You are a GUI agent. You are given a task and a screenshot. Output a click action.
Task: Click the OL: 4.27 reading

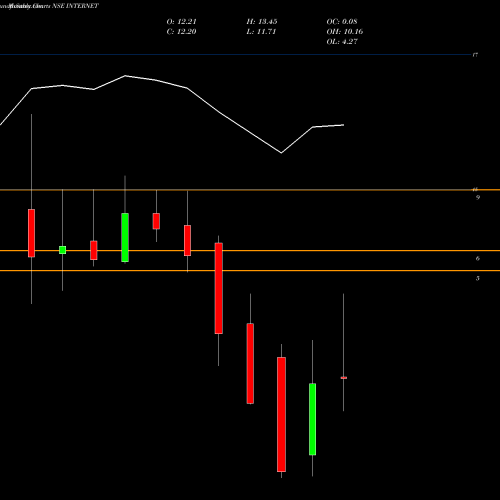click(x=342, y=42)
